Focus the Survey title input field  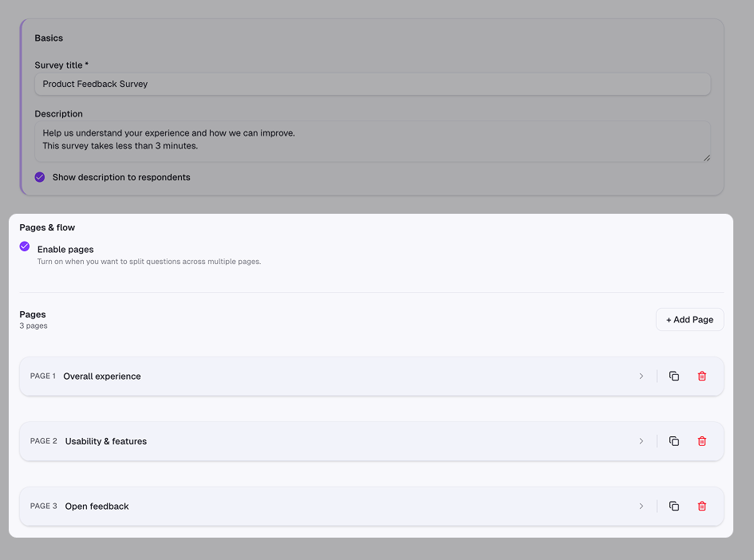click(372, 84)
